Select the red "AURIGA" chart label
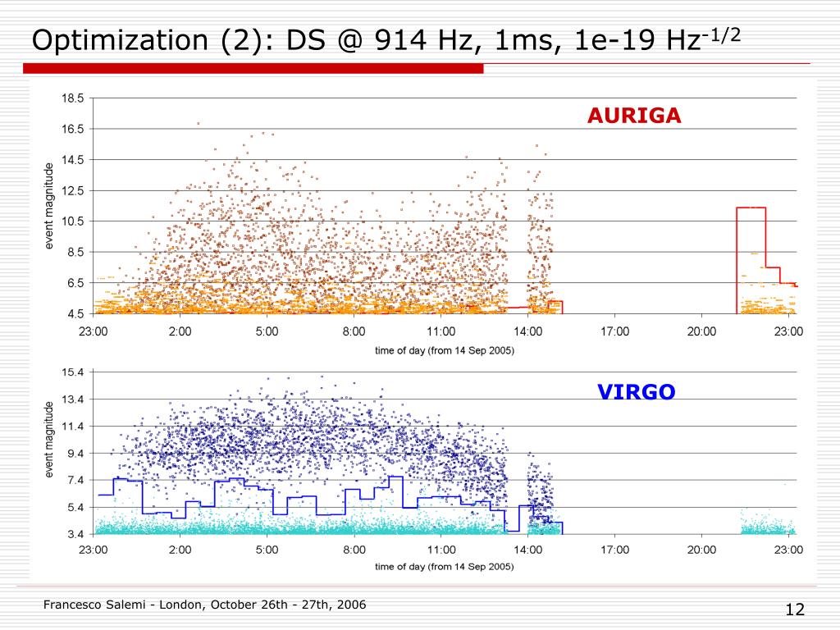The image size is (840, 630). pos(634,116)
